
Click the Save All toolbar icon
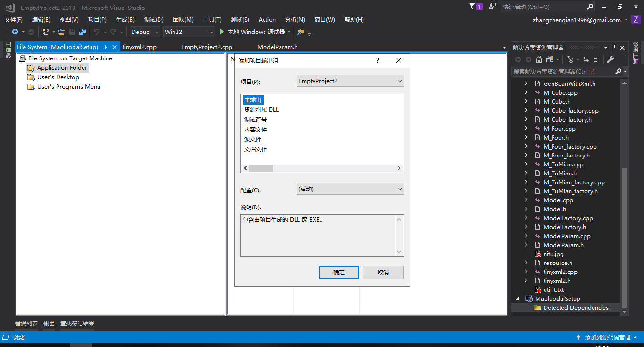(83, 32)
